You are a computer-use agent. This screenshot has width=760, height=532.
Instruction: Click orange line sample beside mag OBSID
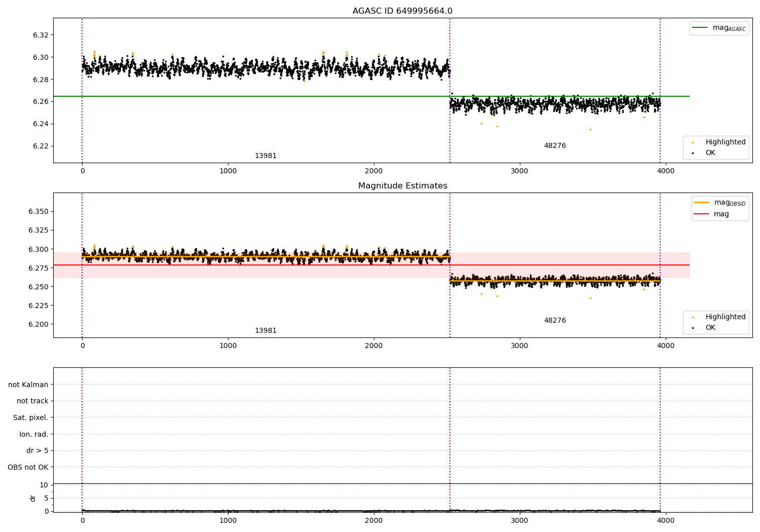pyautogui.click(x=701, y=203)
